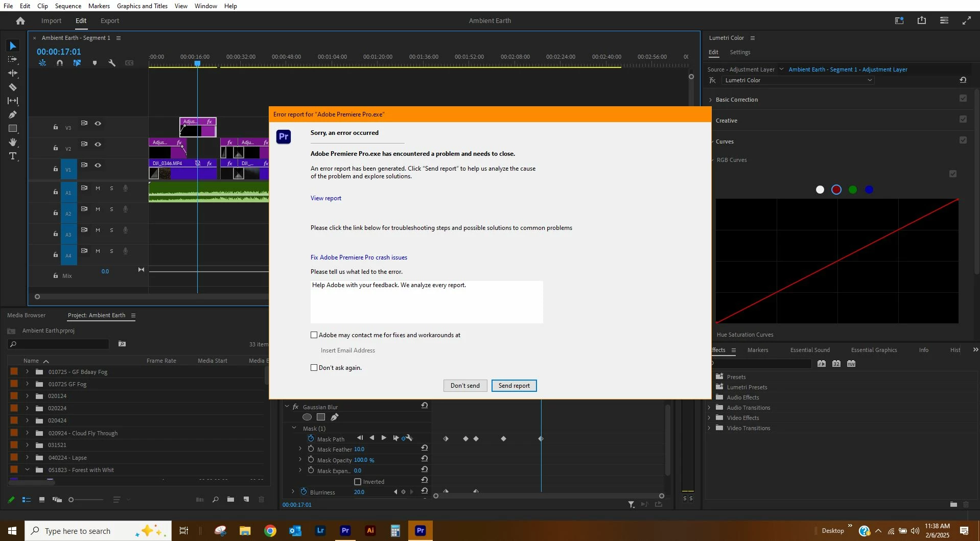
Task: Open the Graphics and Titles menu
Action: pyautogui.click(x=142, y=6)
